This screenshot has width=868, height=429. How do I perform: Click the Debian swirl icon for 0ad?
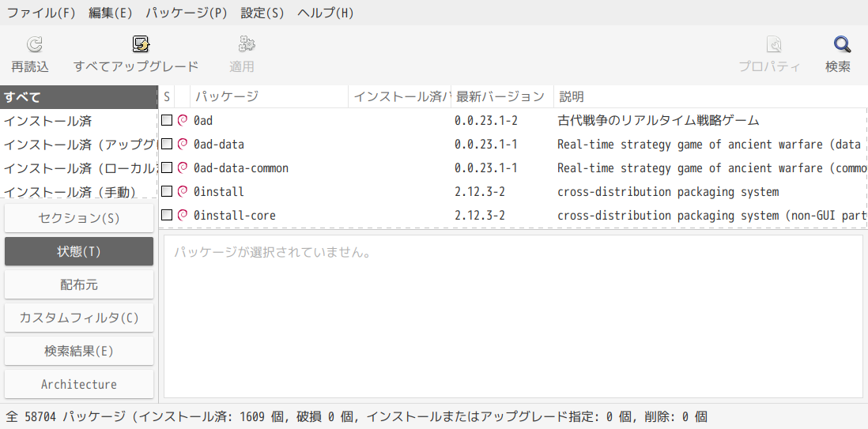click(x=182, y=120)
